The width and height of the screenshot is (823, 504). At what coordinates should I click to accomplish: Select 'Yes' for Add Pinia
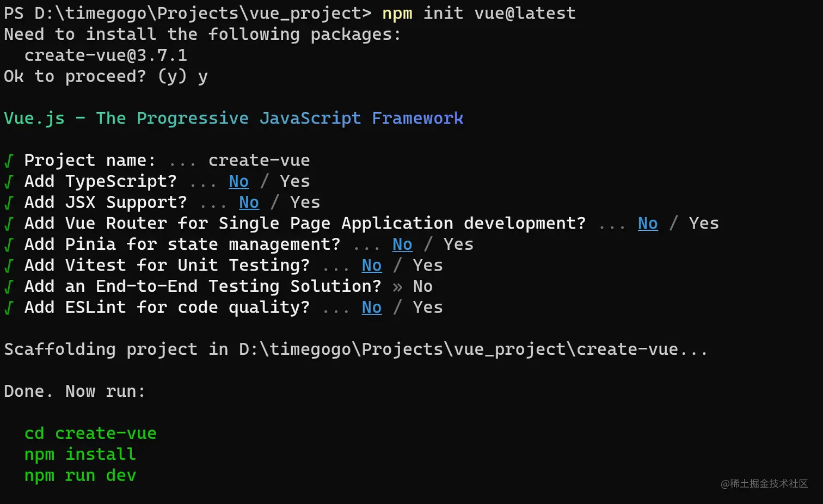click(x=458, y=244)
